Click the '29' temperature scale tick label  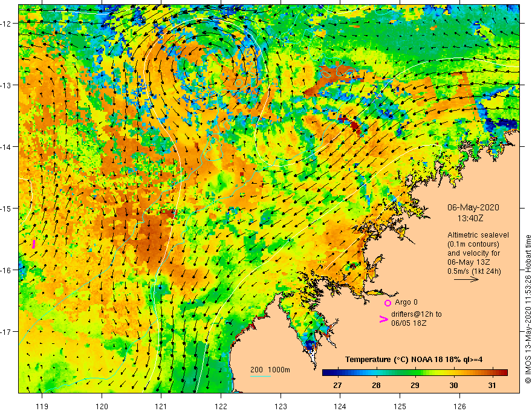coord(415,385)
